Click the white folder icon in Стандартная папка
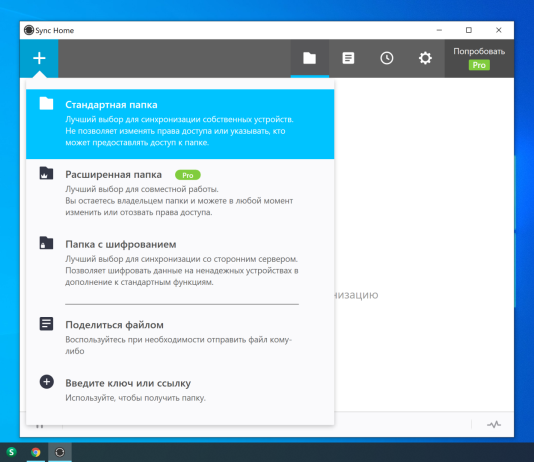 point(46,103)
